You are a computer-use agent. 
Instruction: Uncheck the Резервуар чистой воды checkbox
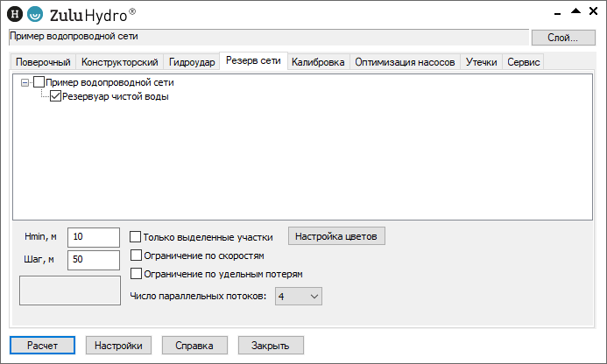(x=55, y=96)
